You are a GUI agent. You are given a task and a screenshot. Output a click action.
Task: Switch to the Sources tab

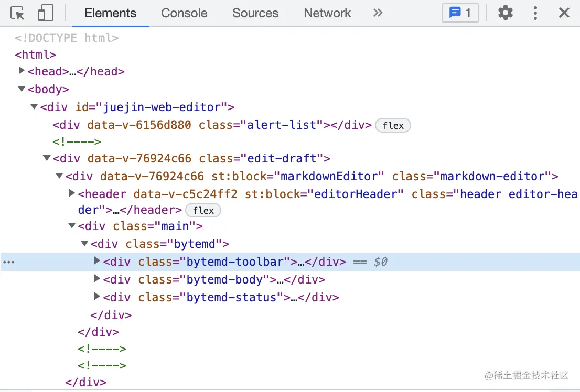click(x=255, y=13)
